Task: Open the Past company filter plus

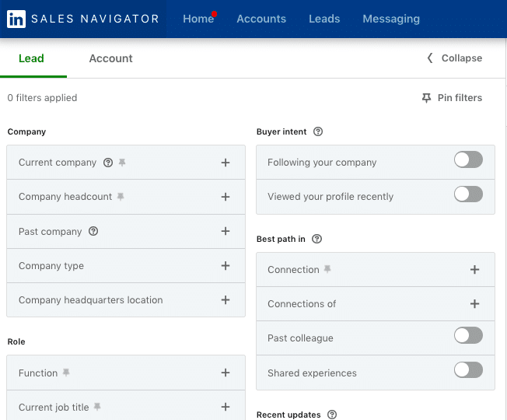Action: [226, 231]
